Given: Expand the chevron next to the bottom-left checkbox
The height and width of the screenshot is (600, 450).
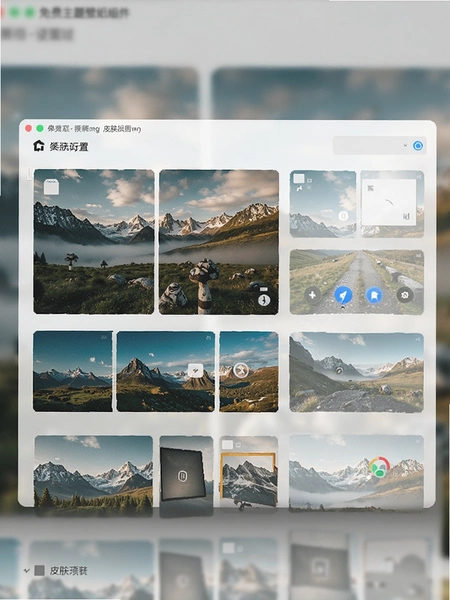Looking at the screenshot, I should pos(26,571).
